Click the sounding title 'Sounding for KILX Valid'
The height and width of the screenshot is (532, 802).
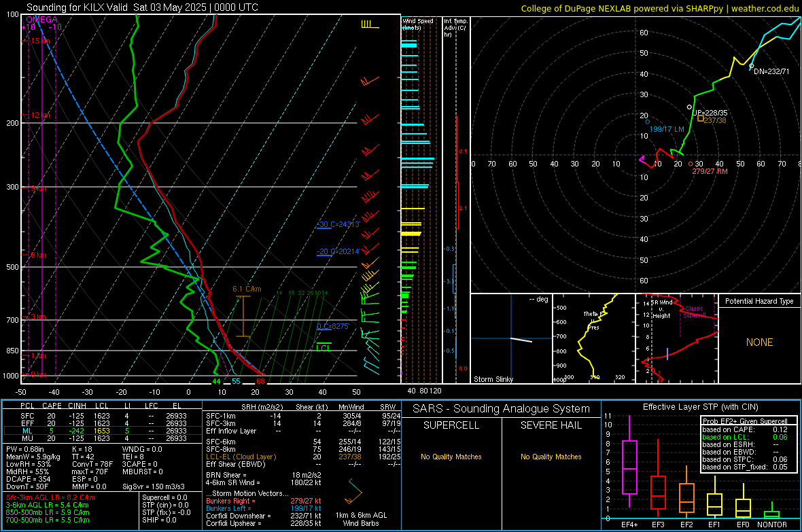click(77, 7)
